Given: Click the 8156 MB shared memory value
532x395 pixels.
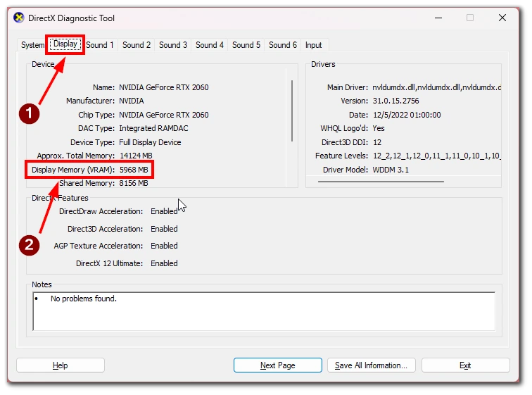Looking at the screenshot, I should coord(134,183).
